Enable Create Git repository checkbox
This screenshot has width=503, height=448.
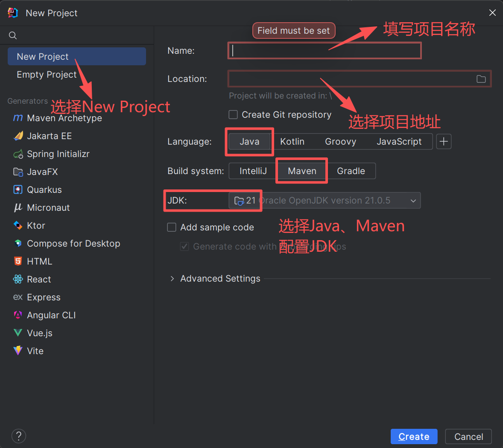[233, 115]
